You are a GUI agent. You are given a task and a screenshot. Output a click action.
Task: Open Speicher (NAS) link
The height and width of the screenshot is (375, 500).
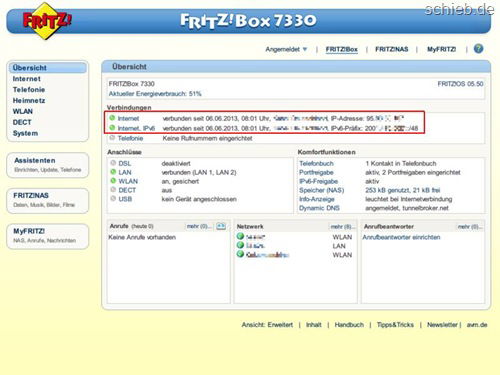point(322,190)
